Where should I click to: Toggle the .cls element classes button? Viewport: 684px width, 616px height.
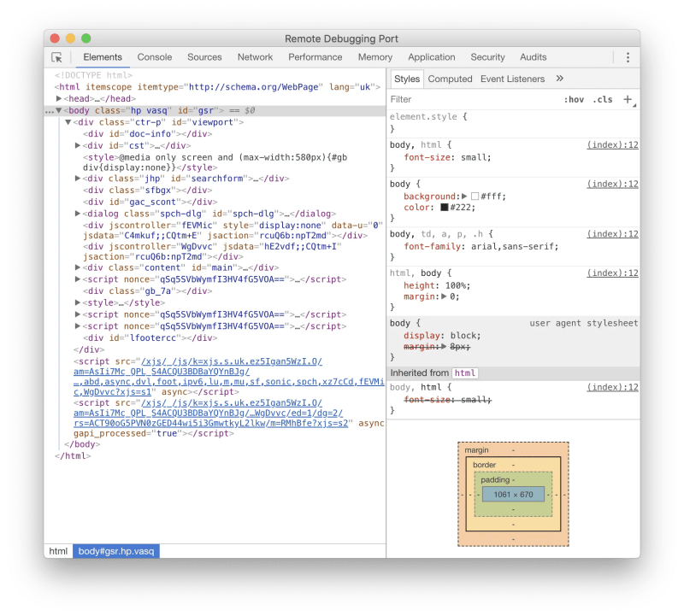point(603,100)
